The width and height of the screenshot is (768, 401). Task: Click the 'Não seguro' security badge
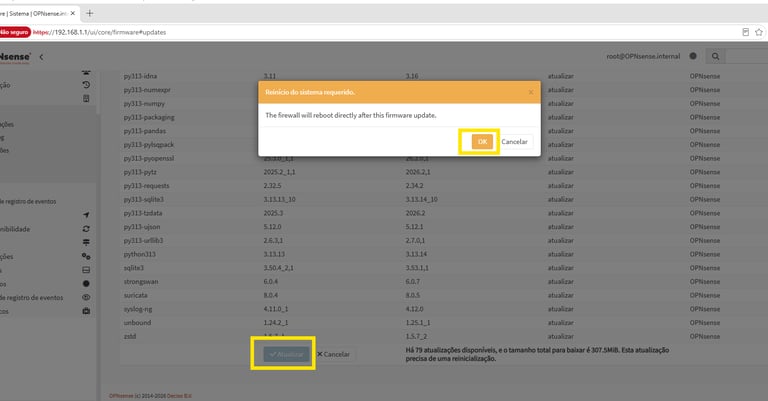[15, 32]
